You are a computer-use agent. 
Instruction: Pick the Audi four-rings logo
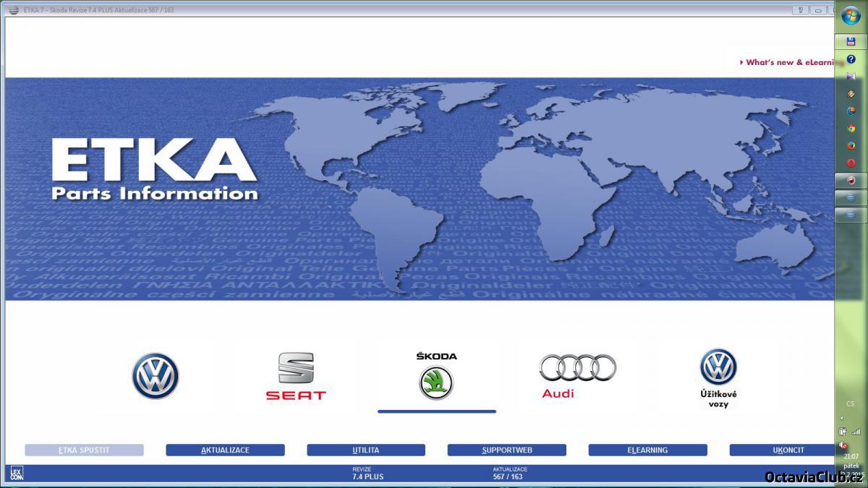(577, 369)
